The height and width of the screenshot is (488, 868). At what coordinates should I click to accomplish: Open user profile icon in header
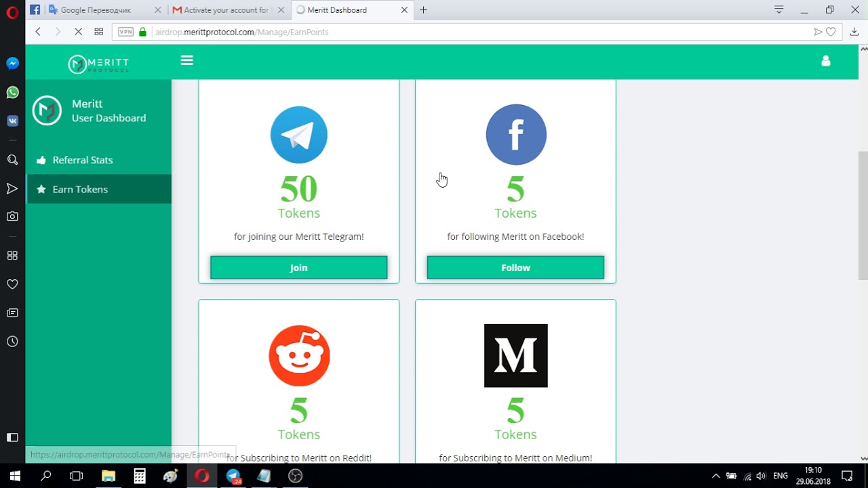click(825, 61)
